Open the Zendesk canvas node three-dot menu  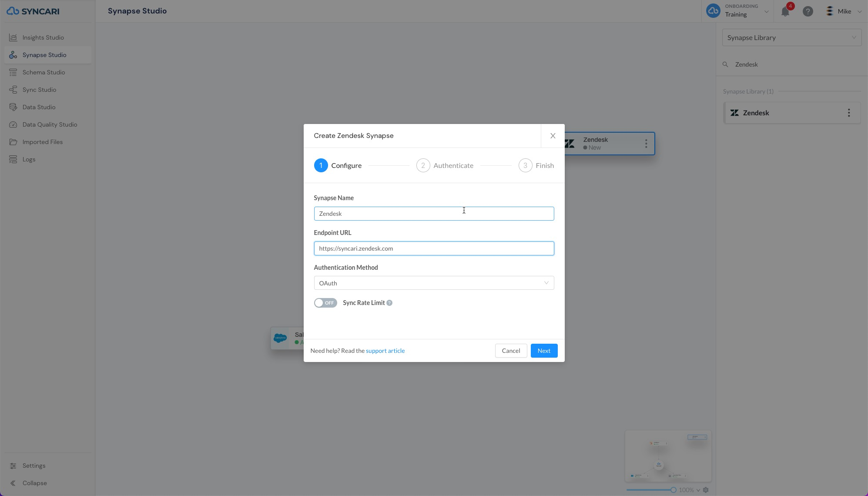[646, 143]
